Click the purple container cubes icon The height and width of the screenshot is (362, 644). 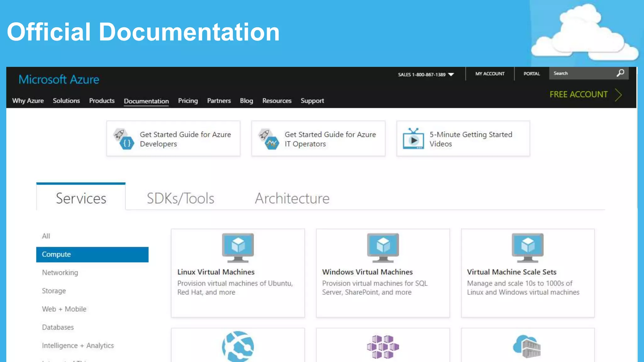[x=383, y=347]
